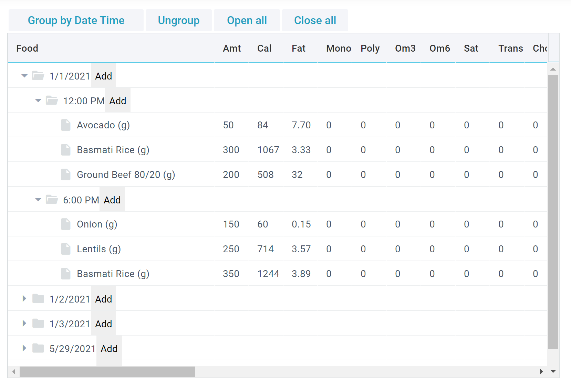Image resolution: width=571 pixels, height=392 pixels.
Task: Select the Cal column header
Action: [264, 48]
